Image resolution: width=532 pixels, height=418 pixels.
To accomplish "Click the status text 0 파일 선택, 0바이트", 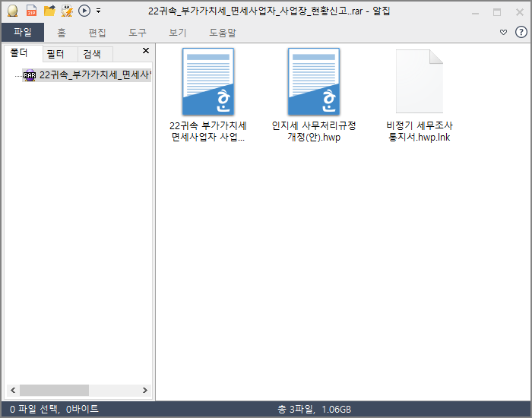I will pos(54,409).
